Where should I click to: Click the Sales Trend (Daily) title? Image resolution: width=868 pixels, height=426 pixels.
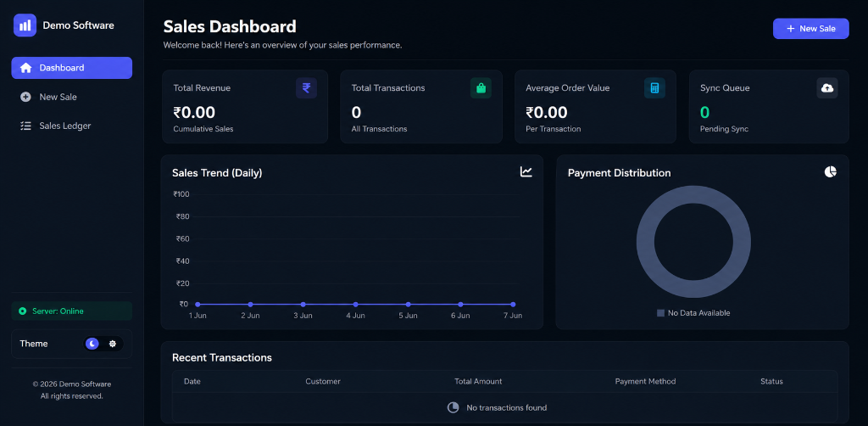pyautogui.click(x=217, y=173)
